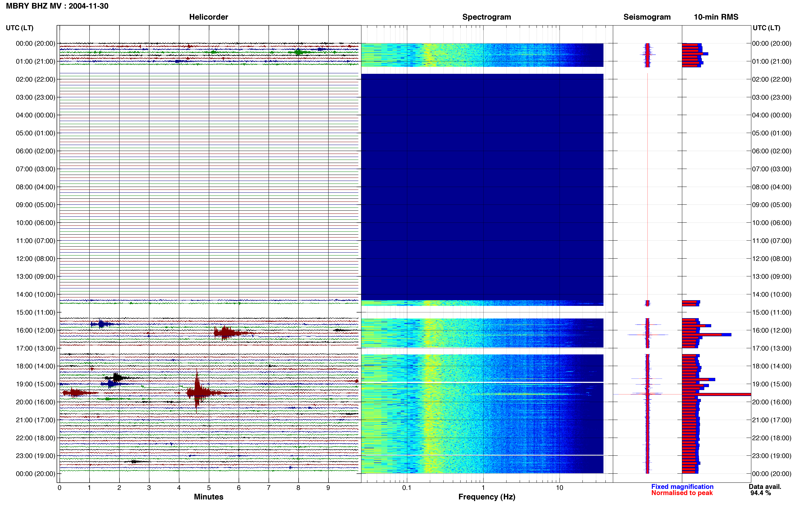Click the 'Normalised to peak' legend text
This screenshot has width=812, height=508.
click(x=682, y=493)
